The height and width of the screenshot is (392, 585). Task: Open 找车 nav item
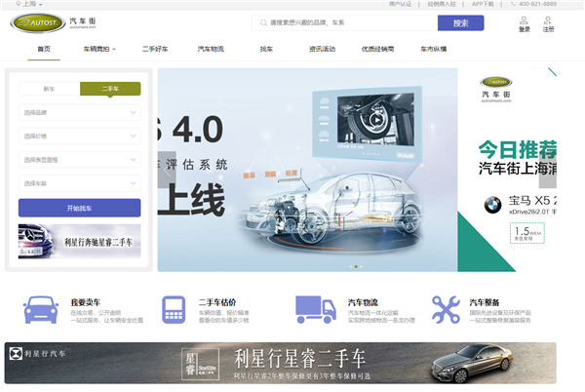266,49
